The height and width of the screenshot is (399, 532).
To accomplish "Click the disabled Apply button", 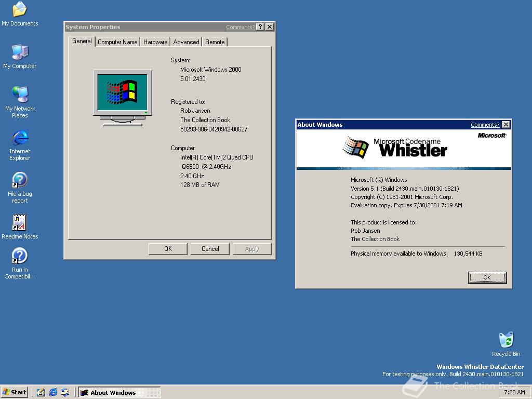I will [x=252, y=249].
